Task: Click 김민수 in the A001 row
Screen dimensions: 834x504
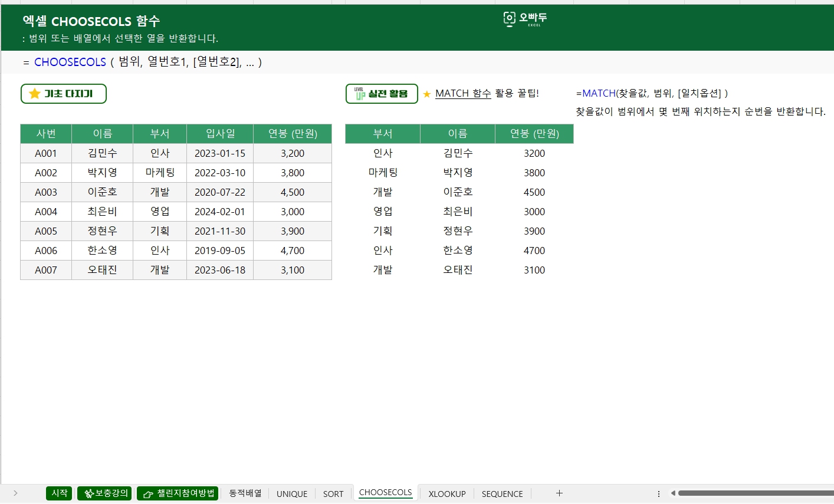Action: 103,153
